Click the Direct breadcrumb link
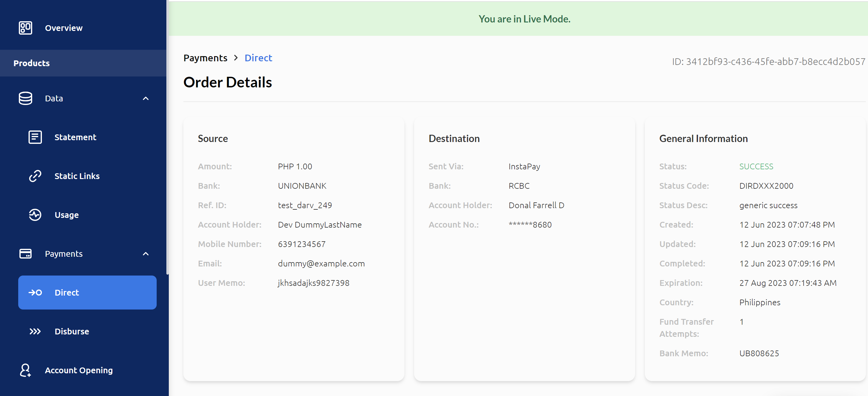This screenshot has width=868, height=396. tap(258, 58)
